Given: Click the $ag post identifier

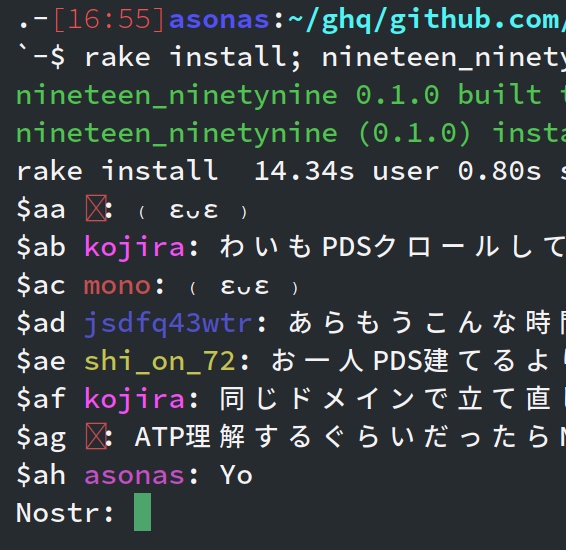Looking at the screenshot, I should tap(41, 437).
